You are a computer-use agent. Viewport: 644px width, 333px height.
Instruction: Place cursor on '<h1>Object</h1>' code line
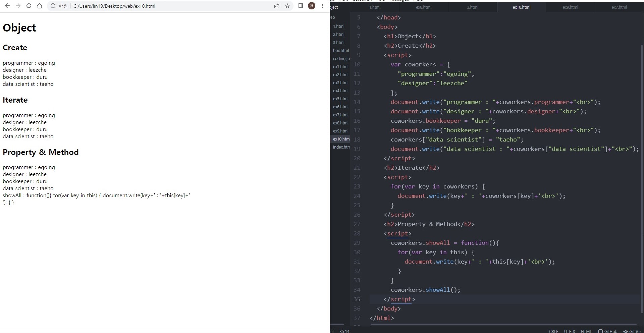point(410,36)
